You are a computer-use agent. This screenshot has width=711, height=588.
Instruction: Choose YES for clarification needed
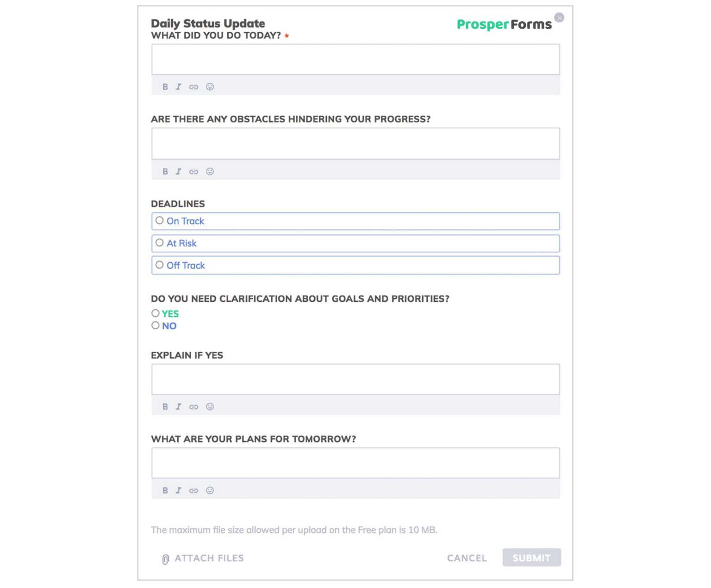point(156,313)
